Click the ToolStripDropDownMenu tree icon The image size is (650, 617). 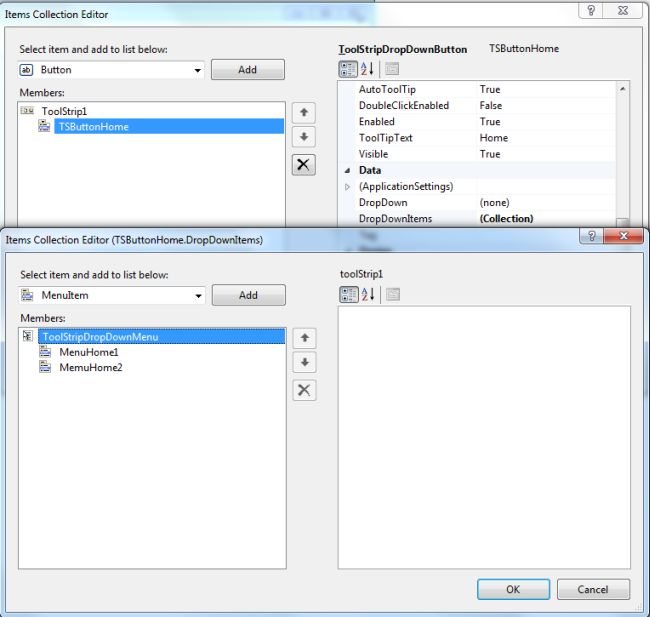(x=27, y=336)
